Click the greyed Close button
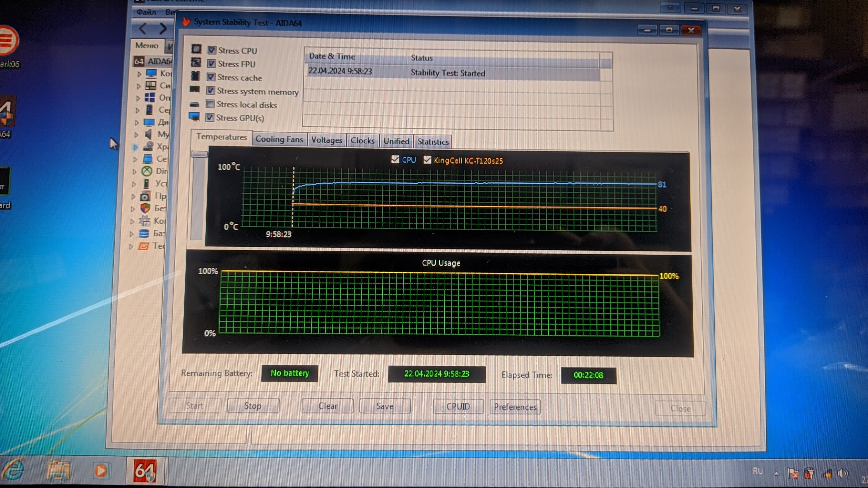This screenshot has width=868, height=488. click(x=680, y=409)
